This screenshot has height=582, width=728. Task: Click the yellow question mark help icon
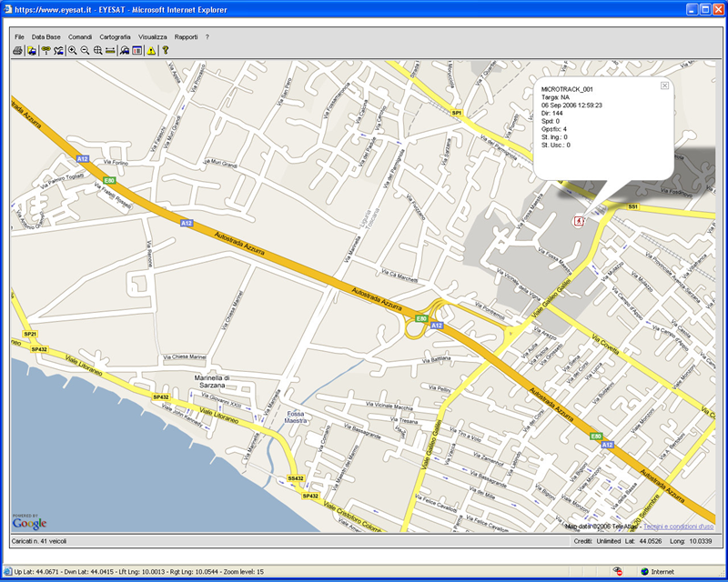click(165, 51)
